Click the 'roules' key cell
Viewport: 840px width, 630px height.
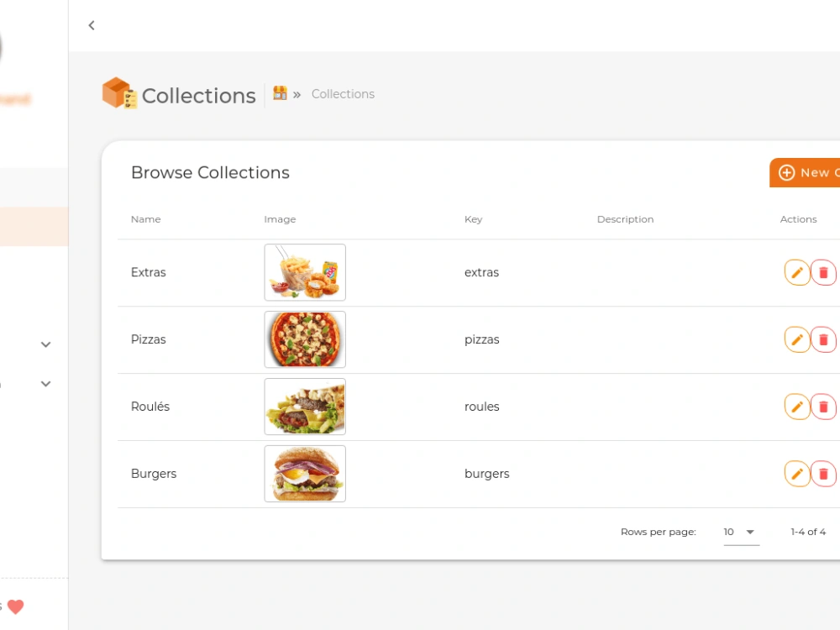[x=481, y=407]
